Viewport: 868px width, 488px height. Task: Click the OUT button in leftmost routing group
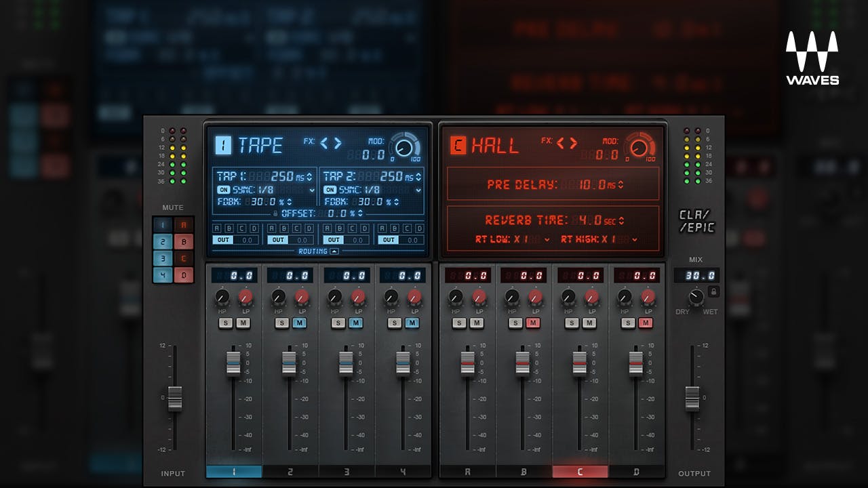click(x=222, y=240)
